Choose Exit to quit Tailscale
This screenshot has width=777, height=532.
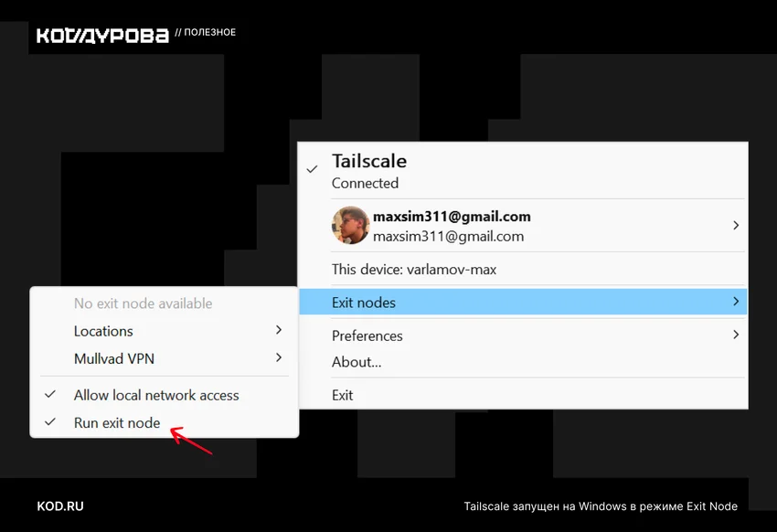point(523,395)
